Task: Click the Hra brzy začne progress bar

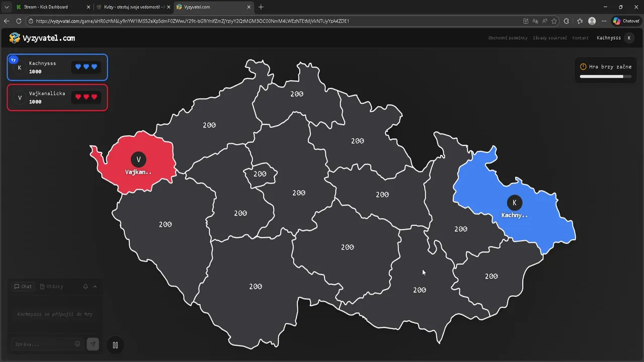Action: tap(605, 76)
